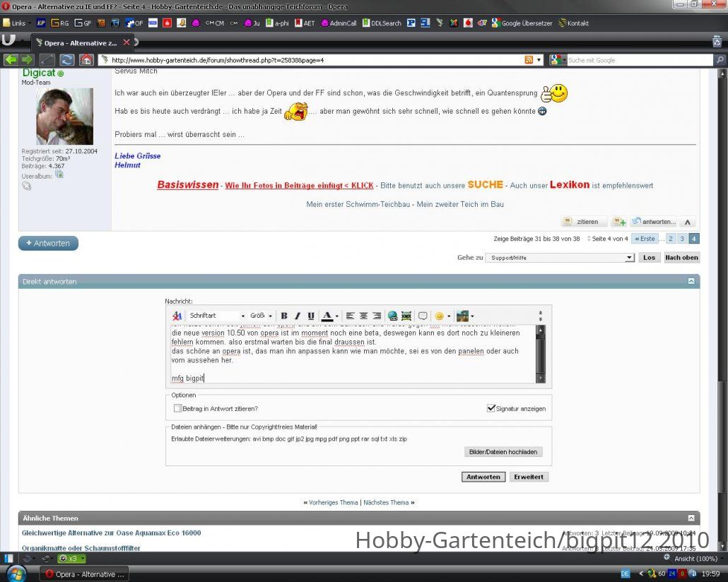Image resolution: width=728 pixels, height=582 pixels.
Task: Open the home page icon
Action: click(86, 60)
